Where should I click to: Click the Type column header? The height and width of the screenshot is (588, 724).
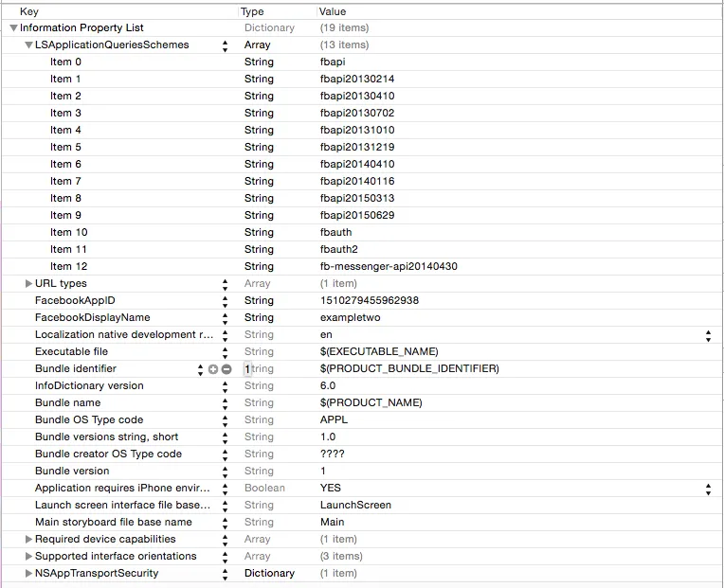pos(252,11)
